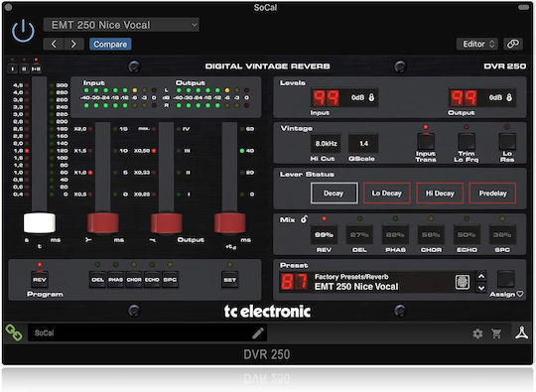Viewport: 536px width, 392px height.
Task: Click the link chain icon beside Editor
Action: pos(513,44)
